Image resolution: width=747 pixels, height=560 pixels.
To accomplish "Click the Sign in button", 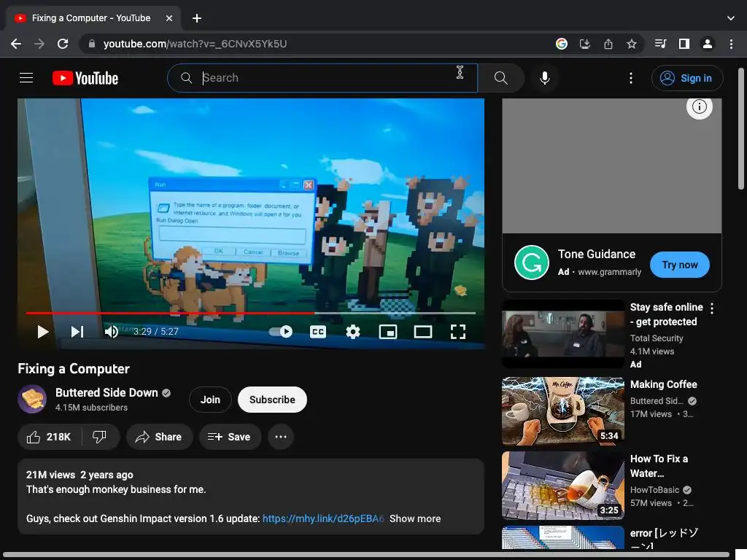I will pos(687,78).
